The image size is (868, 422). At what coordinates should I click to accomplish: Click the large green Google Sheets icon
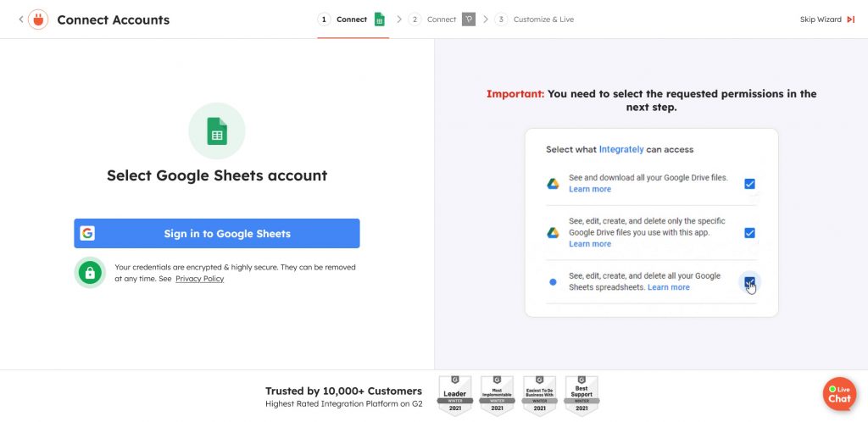tap(217, 131)
